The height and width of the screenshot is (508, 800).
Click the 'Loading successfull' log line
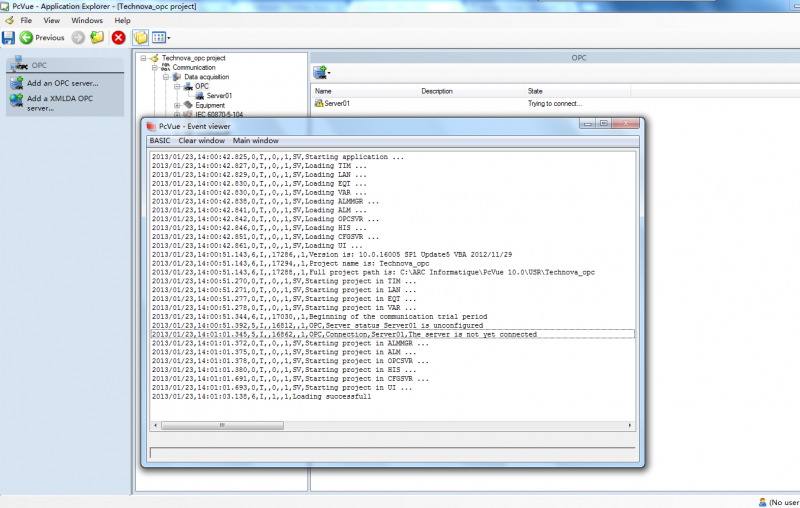261,397
